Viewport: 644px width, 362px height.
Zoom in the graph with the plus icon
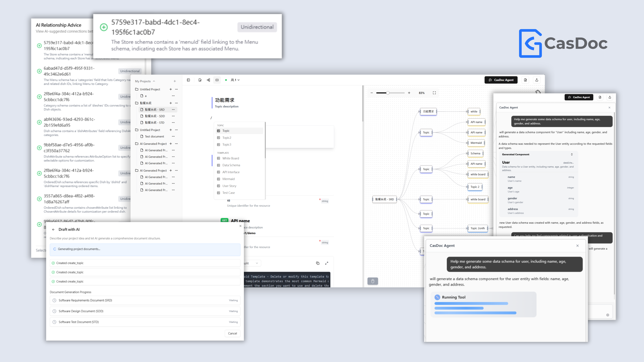click(409, 93)
